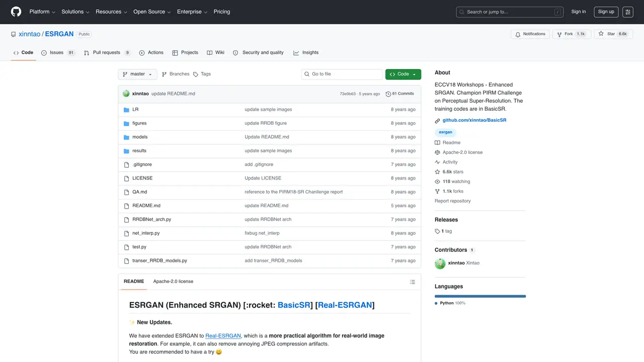Open the Insights tab

point(306,53)
